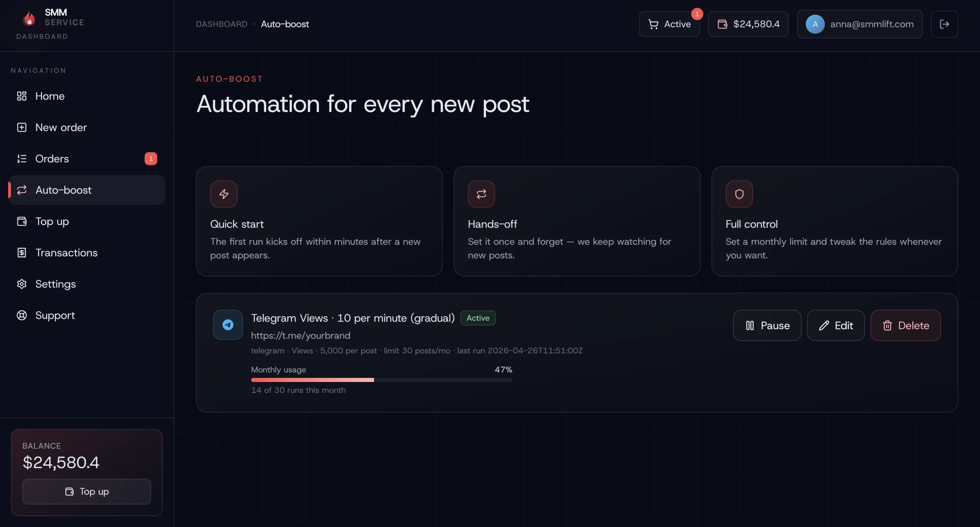Click the user avatar with letter A
980x527 pixels.
tap(815, 24)
